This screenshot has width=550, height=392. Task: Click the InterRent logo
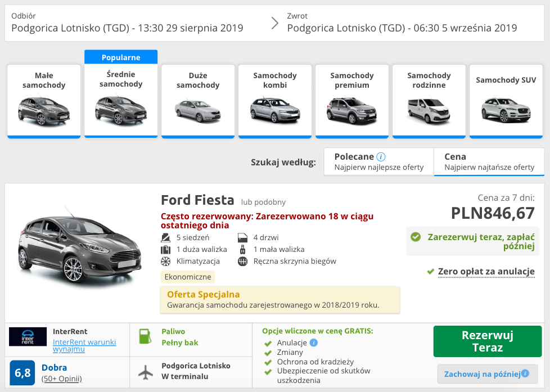[28, 337]
